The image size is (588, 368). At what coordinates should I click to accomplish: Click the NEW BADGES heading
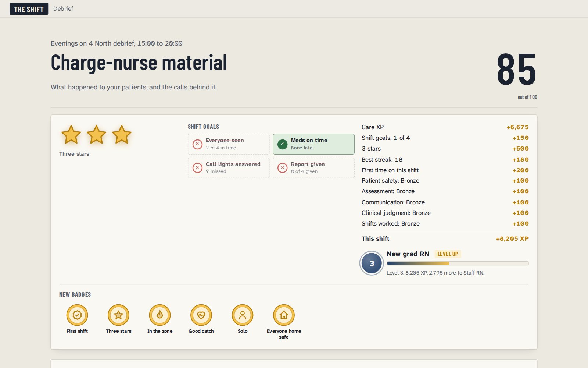75,294
